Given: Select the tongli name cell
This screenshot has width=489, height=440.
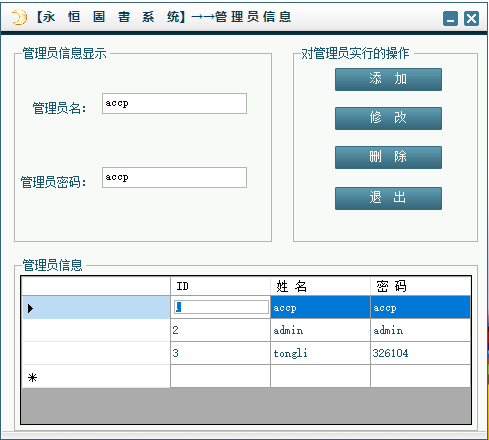Looking at the screenshot, I should [320, 353].
